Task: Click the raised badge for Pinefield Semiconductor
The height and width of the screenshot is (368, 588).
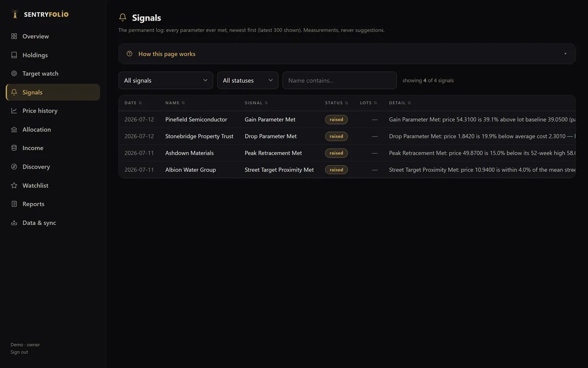Action: pos(336,120)
